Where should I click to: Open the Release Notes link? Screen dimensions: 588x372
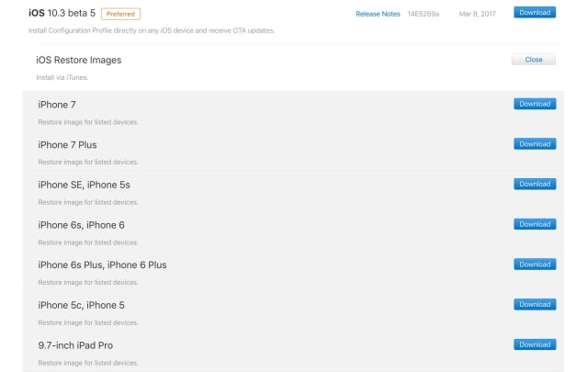[x=378, y=14]
